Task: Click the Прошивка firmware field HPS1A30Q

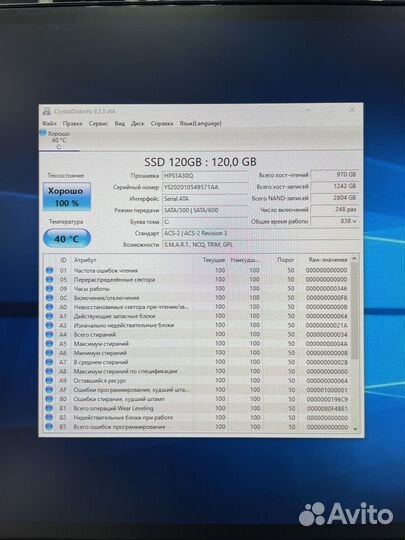Action: point(205,176)
